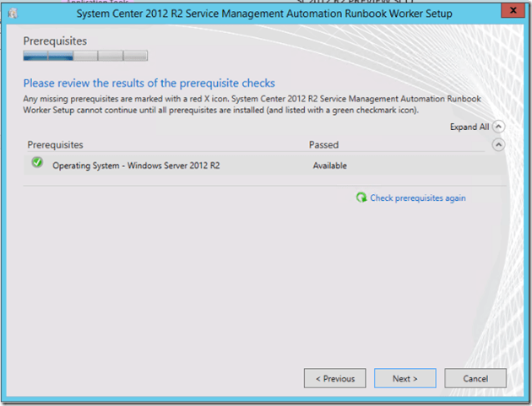Click the Expand All text label
Image resolution: width=532 pixels, height=406 pixels.
(469, 127)
